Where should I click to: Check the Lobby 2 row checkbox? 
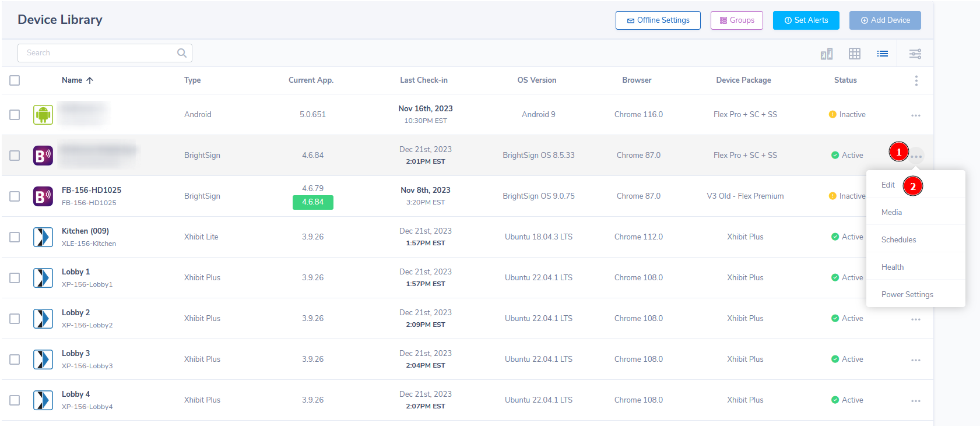(15, 319)
